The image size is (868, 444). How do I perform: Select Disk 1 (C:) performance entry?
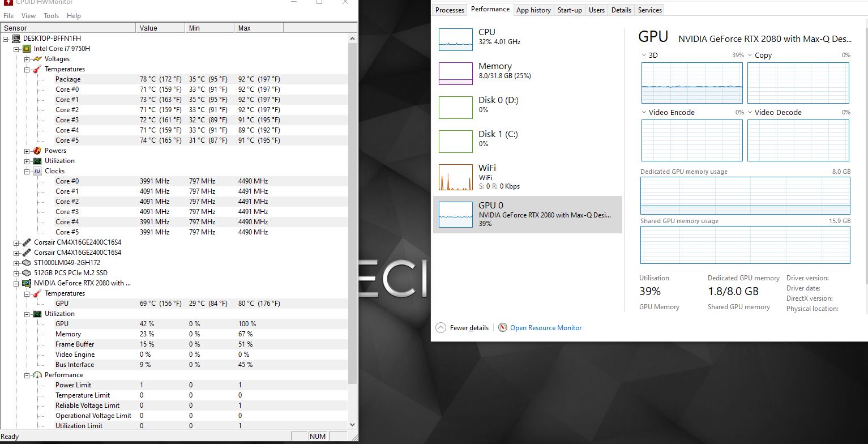pos(527,141)
